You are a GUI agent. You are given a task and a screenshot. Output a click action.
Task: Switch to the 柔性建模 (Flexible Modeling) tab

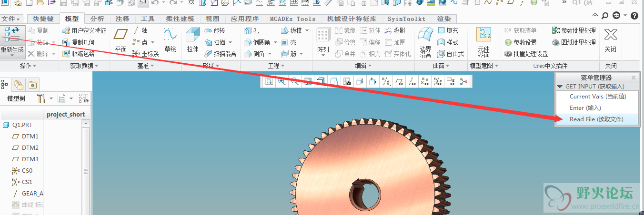pyautogui.click(x=180, y=19)
